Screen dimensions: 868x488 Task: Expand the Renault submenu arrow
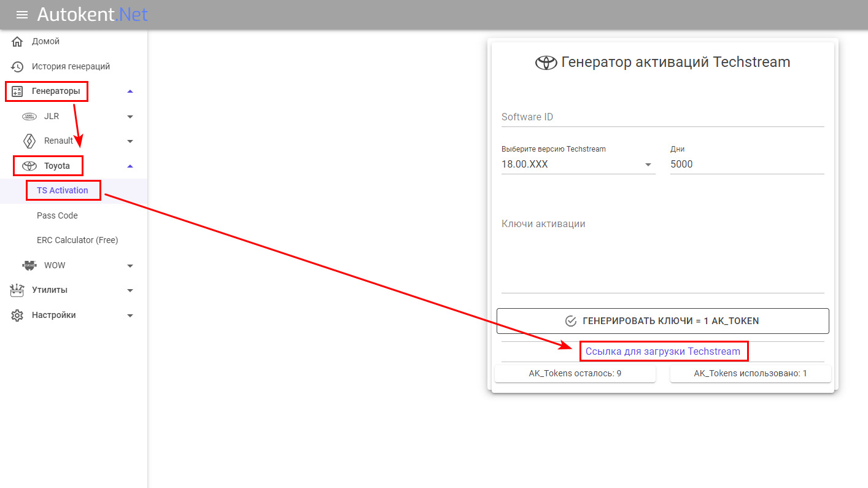(x=130, y=141)
